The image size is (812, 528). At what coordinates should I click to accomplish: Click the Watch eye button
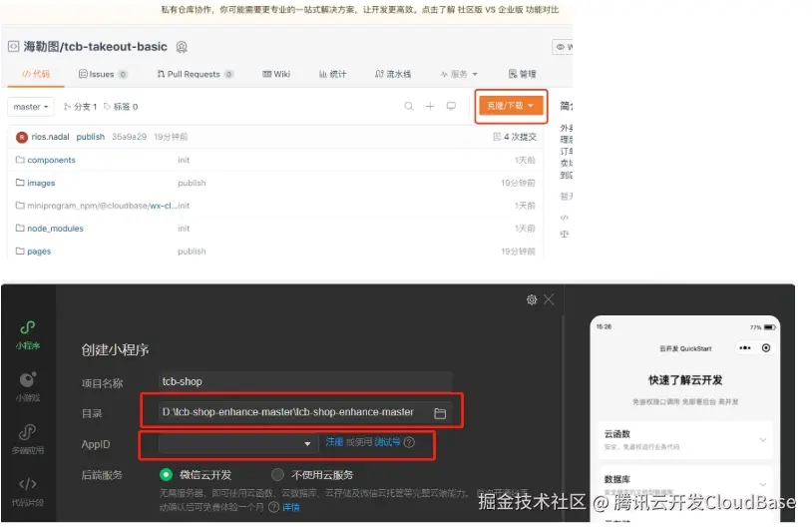coord(563,47)
